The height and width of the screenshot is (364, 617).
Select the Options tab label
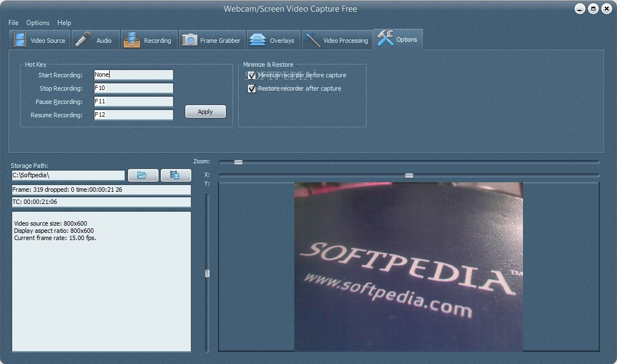click(407, 39)
